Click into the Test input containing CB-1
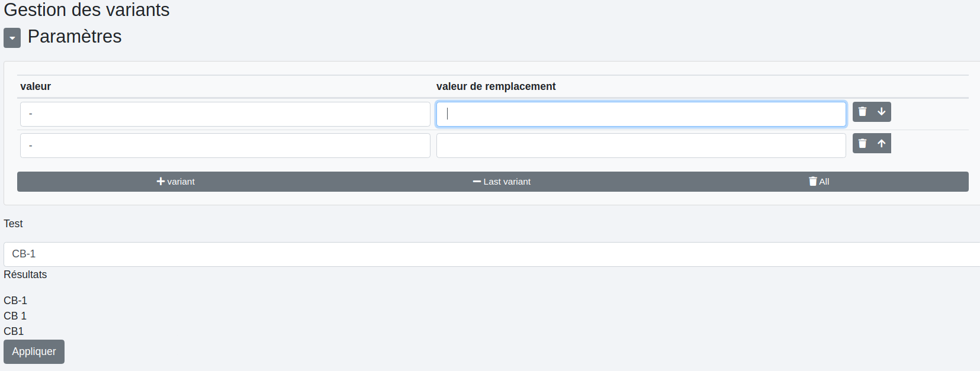 click(490, 254)
